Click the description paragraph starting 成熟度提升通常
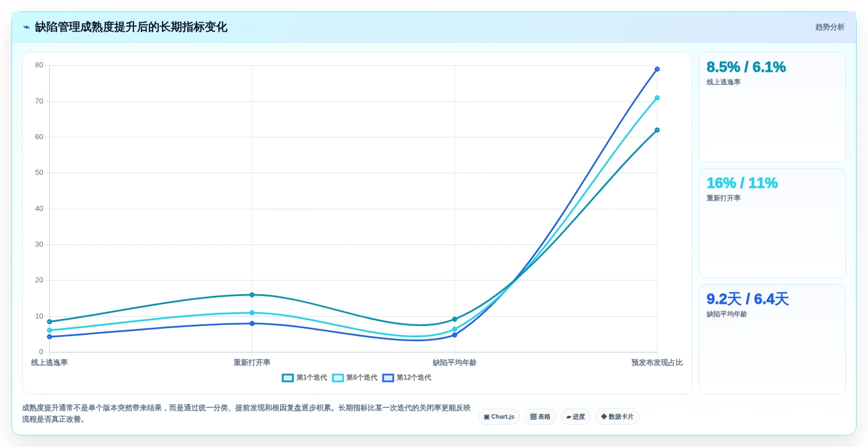Viewport: 868px width, 447px height. pyautogui.click(x=246, y=414)
